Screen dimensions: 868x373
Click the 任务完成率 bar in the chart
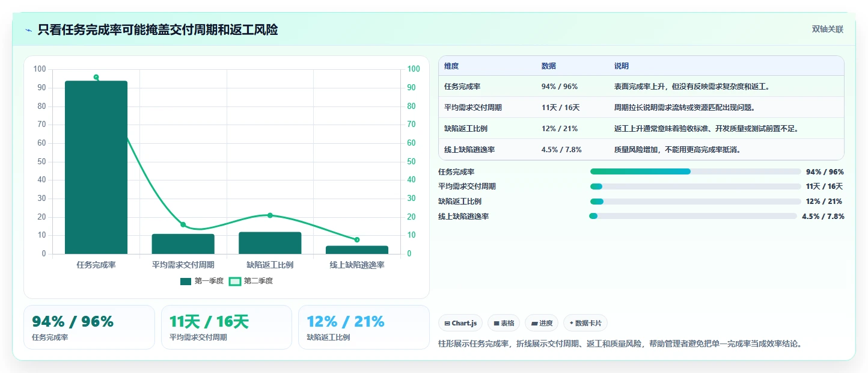96,167
